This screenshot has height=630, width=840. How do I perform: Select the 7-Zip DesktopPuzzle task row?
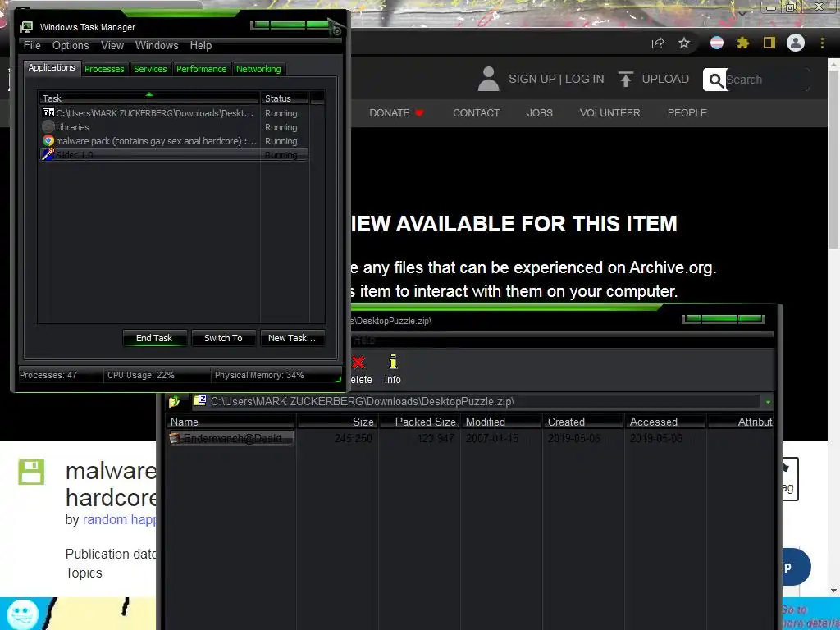pyautogui.click(x=174, y=113)
